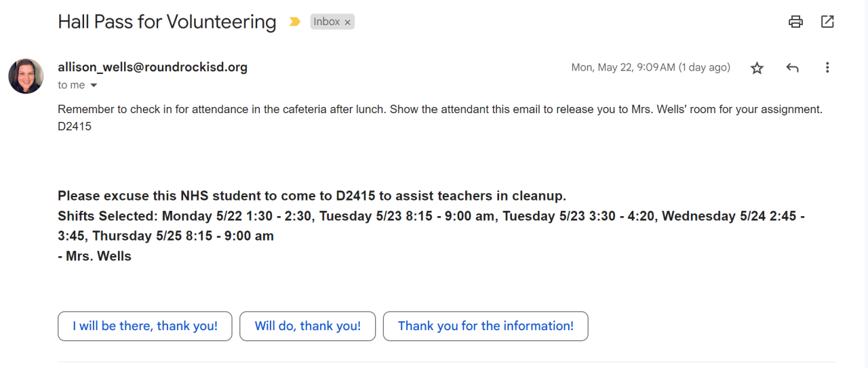Screen dimensions: 868x368
Task: Click the sender address allison_wells@roundrockisd.org
Action: (153, 67)
